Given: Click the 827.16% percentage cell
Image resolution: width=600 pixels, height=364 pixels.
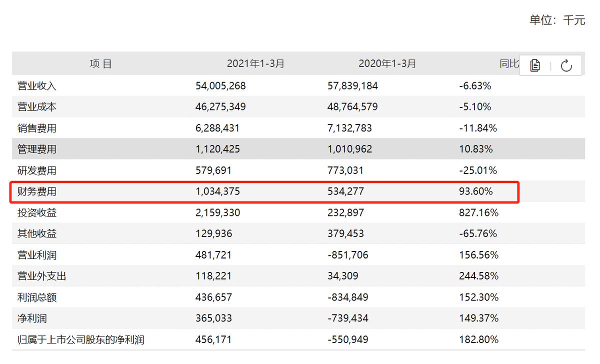Looking at the screenshot, I should (x=478, y=213).
